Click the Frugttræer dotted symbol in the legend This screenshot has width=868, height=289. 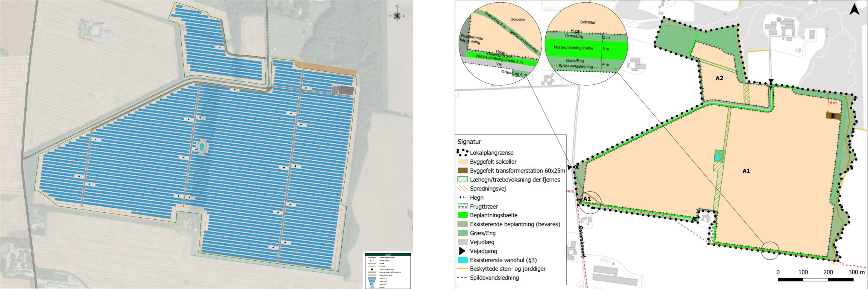(462, 206)
